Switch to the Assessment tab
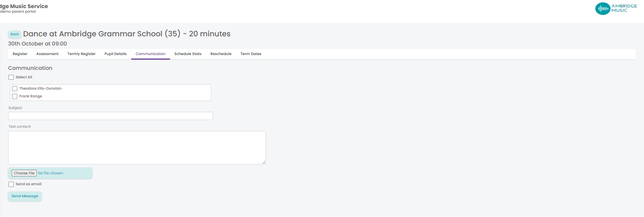Viewport: 644px width, 217px height. (47, 54)
